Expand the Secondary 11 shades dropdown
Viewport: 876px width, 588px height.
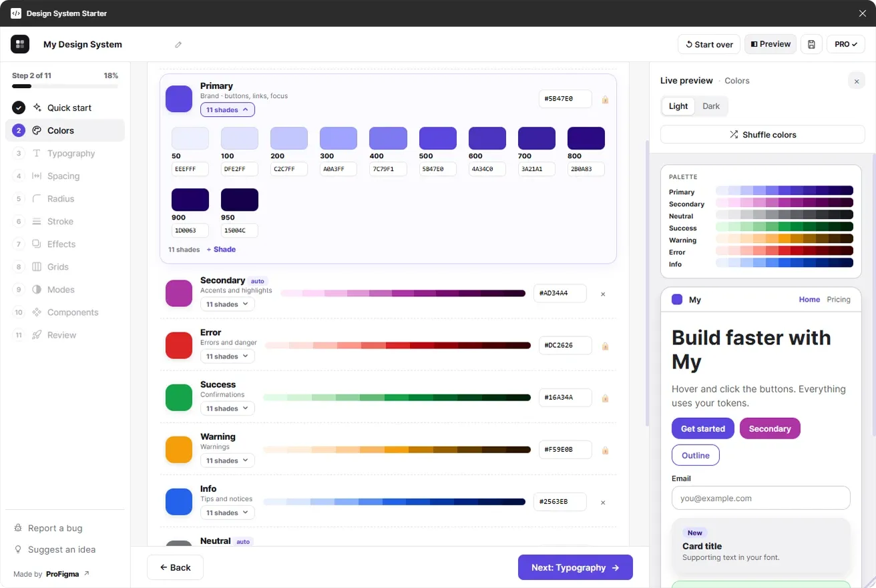pos(227,304)
